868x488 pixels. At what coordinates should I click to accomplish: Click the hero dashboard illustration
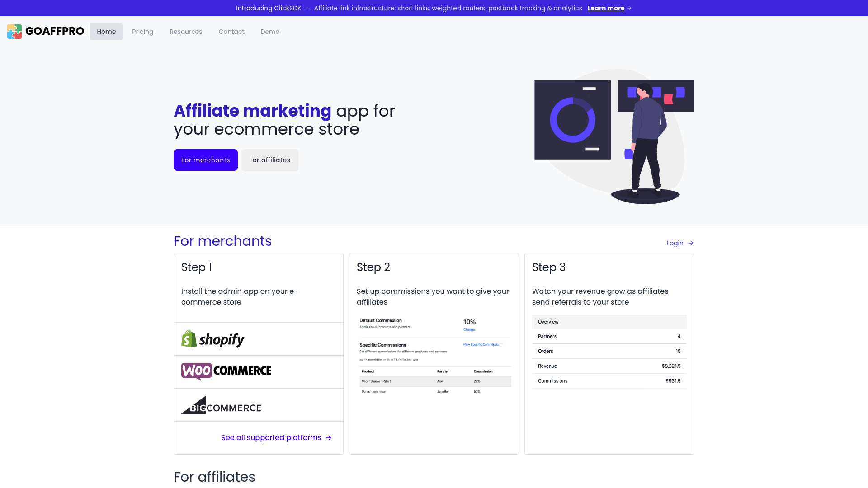pos(614,136)
